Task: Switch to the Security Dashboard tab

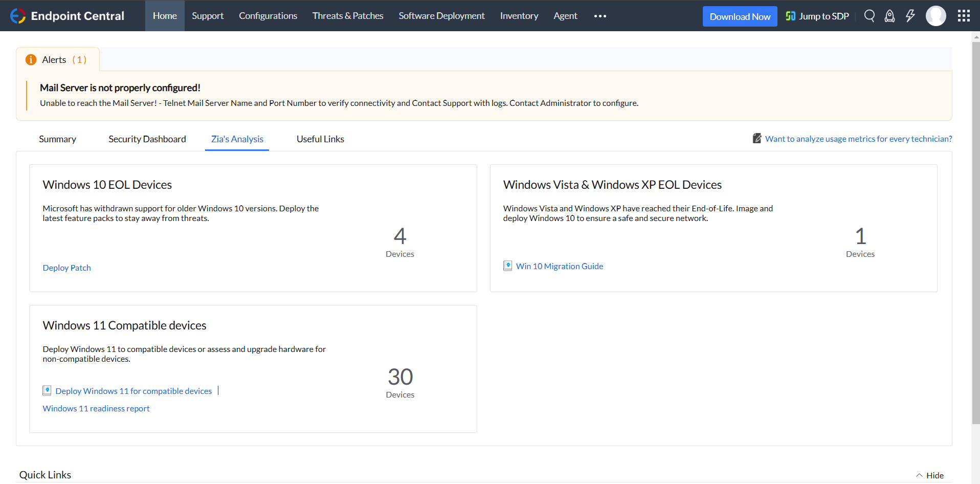Action: click(x=147, y=139)
